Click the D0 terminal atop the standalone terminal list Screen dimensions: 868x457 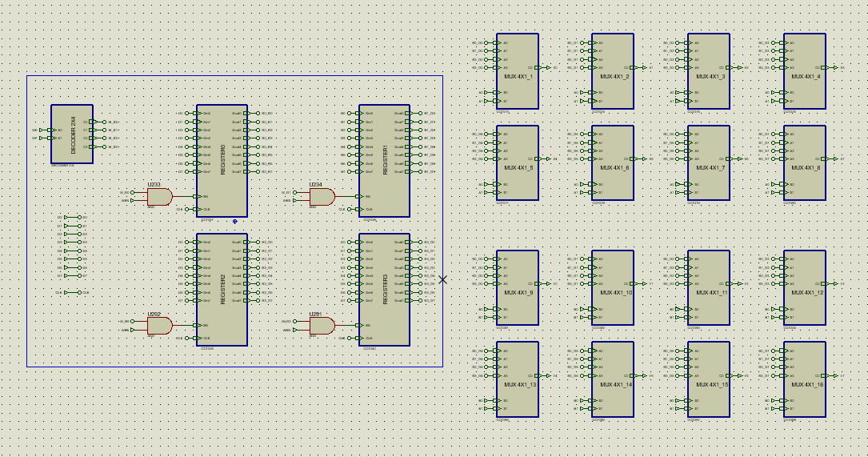(73, 217)
